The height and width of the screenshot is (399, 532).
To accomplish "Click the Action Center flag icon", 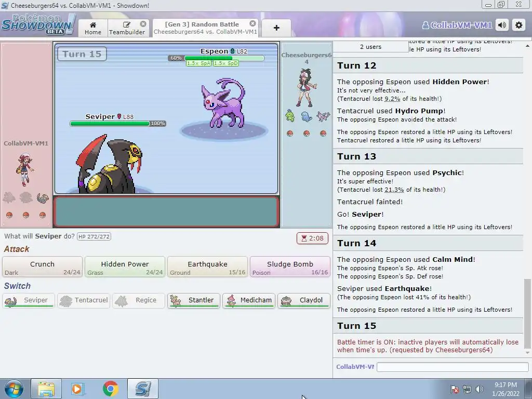I will tap(454, 389).
